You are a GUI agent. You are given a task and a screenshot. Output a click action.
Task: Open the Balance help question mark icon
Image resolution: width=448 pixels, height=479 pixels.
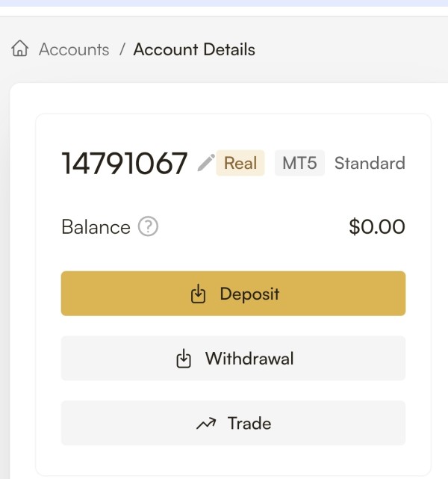coord(149,226)
